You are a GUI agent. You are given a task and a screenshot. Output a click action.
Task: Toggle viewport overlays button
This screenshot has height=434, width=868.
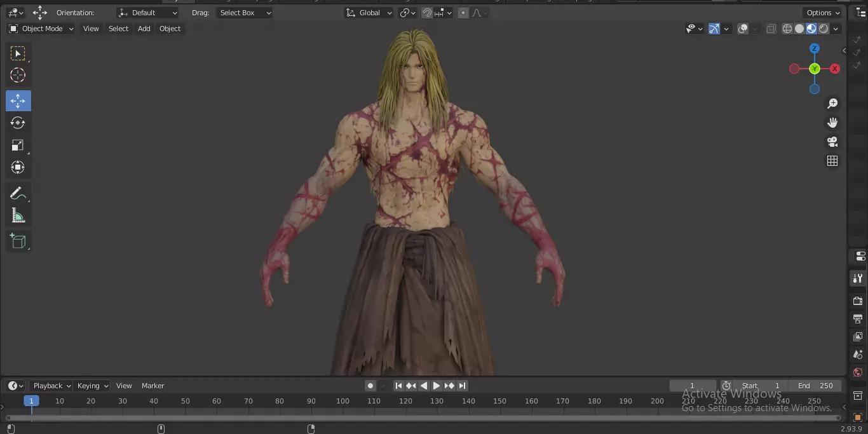pos(743,29)
